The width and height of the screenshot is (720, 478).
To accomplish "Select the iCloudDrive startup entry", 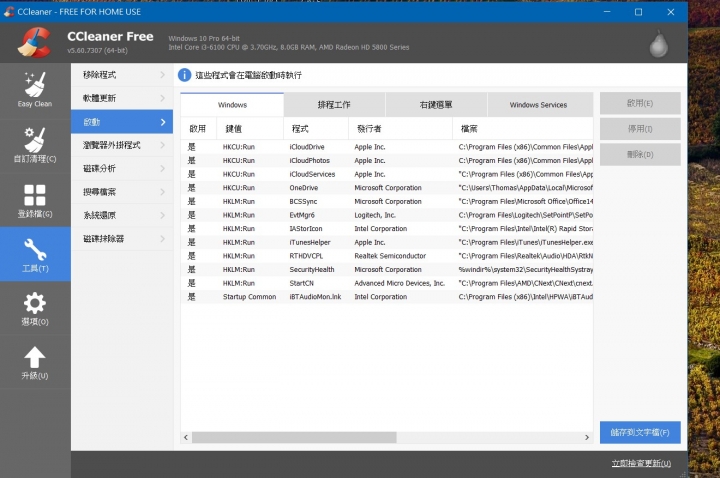I will (387, 147).
